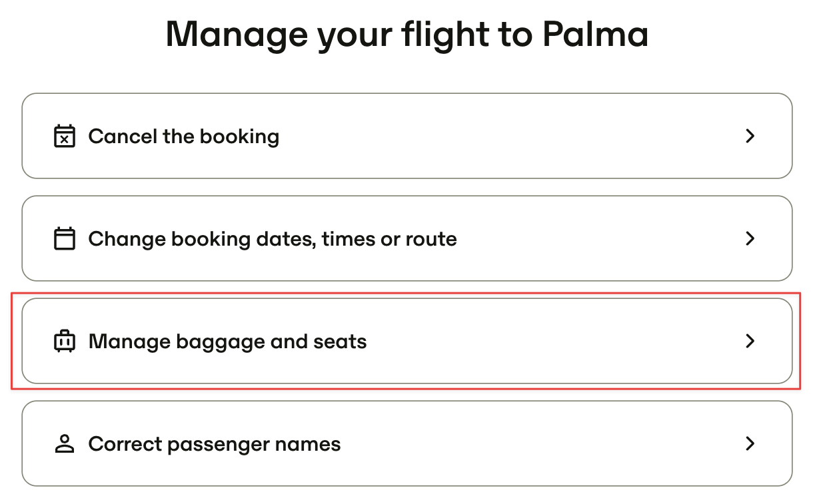Click the suitcase baggage icon

point(65,341)
